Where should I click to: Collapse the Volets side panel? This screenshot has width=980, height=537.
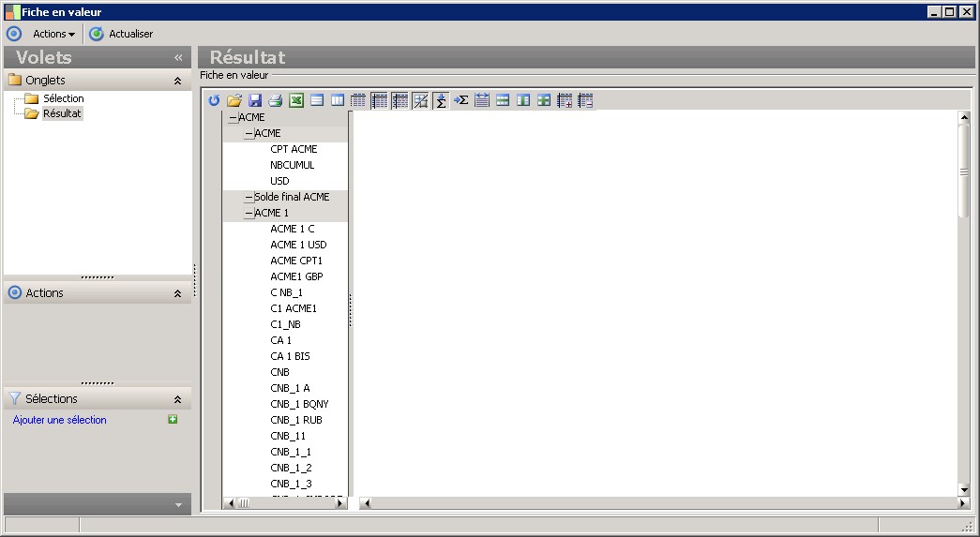pos(178,58)
